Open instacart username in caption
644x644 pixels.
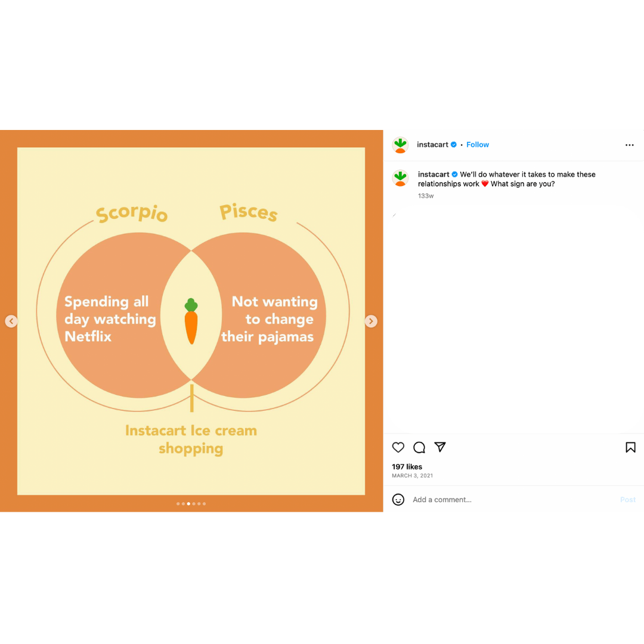pos(434,174)
